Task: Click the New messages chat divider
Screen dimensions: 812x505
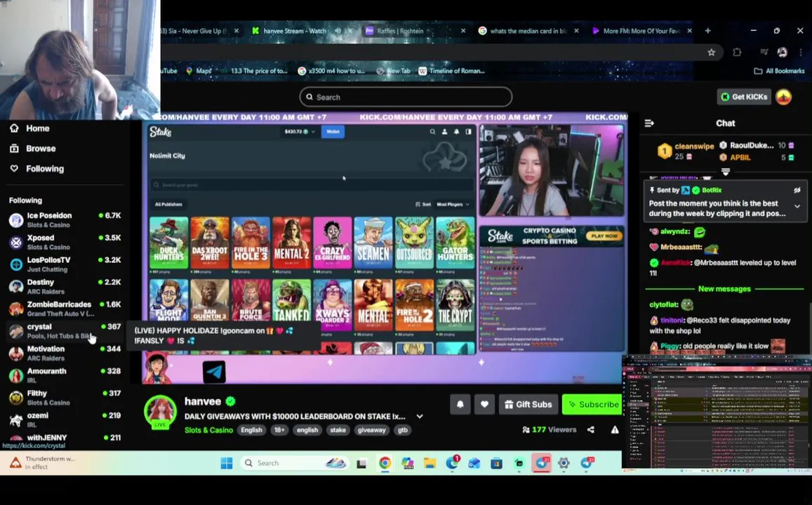Action: (724, 289)
